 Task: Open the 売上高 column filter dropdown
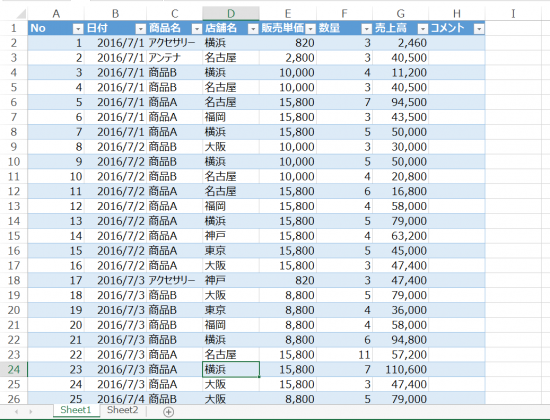(423, 29)
